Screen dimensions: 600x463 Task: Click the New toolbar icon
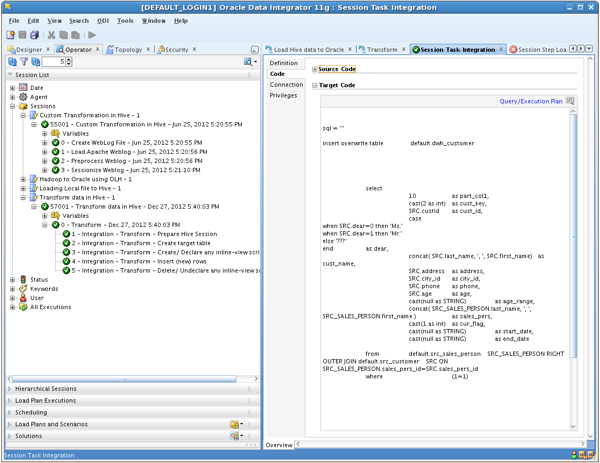click(x=11, y=35)
